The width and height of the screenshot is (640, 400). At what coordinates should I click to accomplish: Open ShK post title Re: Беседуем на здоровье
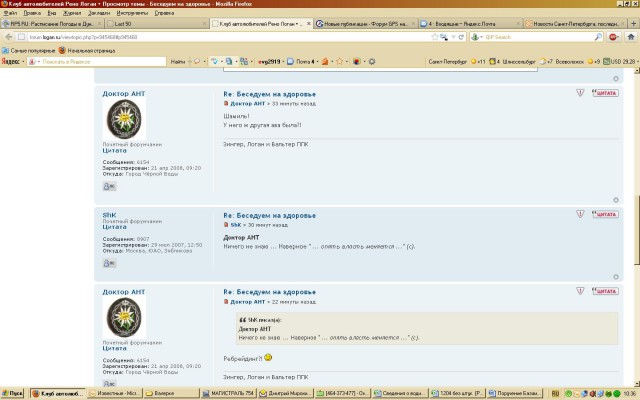tap(269, 216)
